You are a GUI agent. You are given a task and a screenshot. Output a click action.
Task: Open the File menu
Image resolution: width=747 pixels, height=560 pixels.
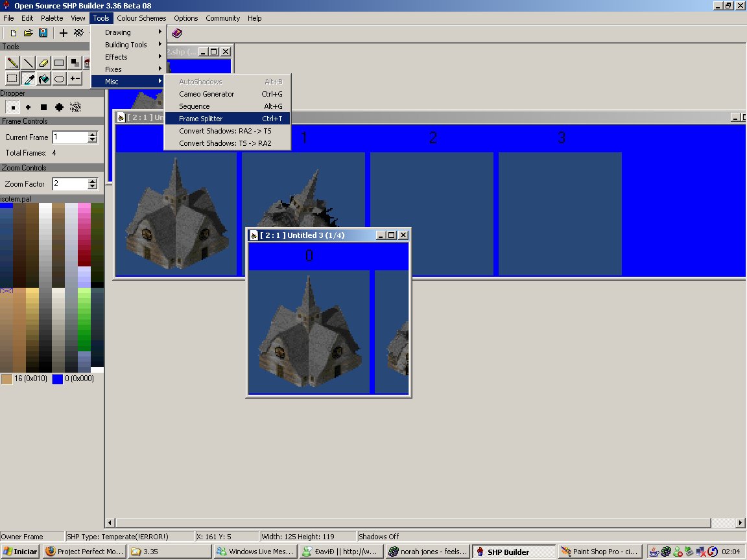pyautogui.click(x=8, y=18)
